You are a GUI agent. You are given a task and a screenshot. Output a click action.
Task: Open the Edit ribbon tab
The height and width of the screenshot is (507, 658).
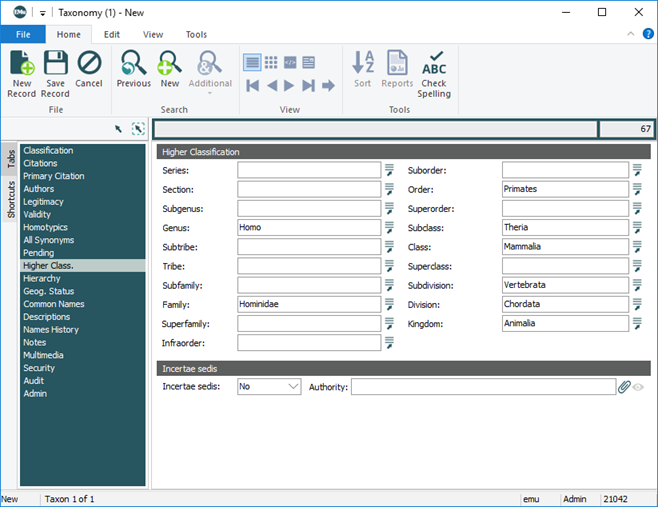coord(112,35)
